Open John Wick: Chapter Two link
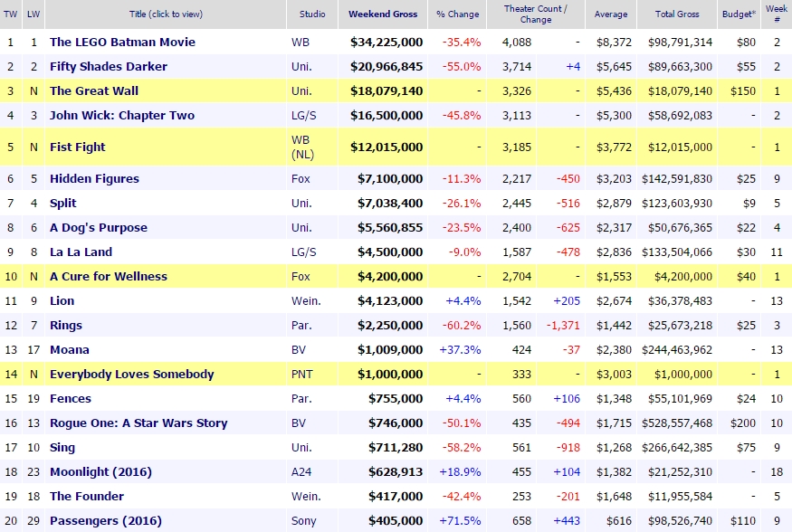The height and width of the screenshot is (532, 792). point(121,116)
